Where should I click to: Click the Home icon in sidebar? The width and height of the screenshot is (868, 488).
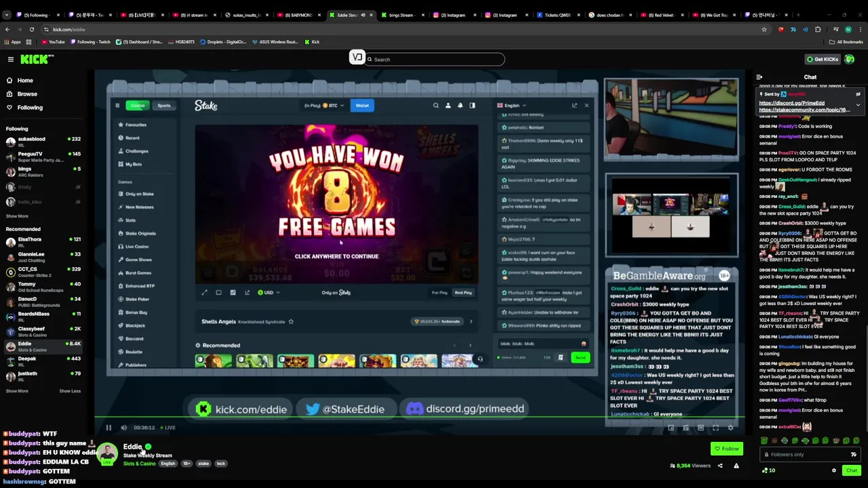pyautogui.click(x=9, y=80)
